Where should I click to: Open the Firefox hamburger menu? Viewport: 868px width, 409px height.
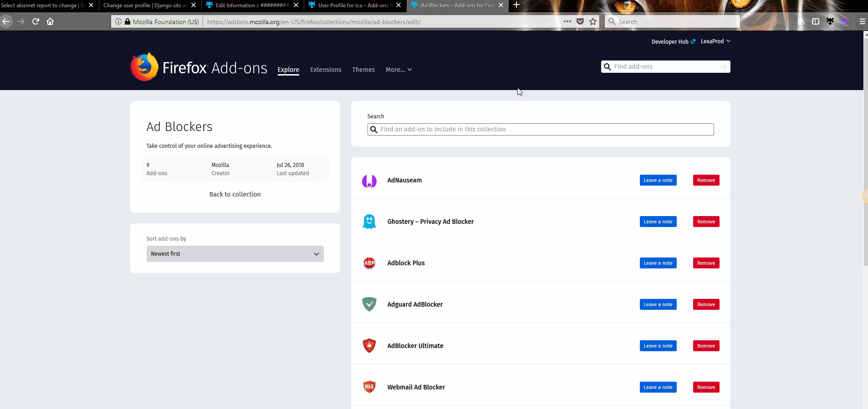[x=862, y=21]
